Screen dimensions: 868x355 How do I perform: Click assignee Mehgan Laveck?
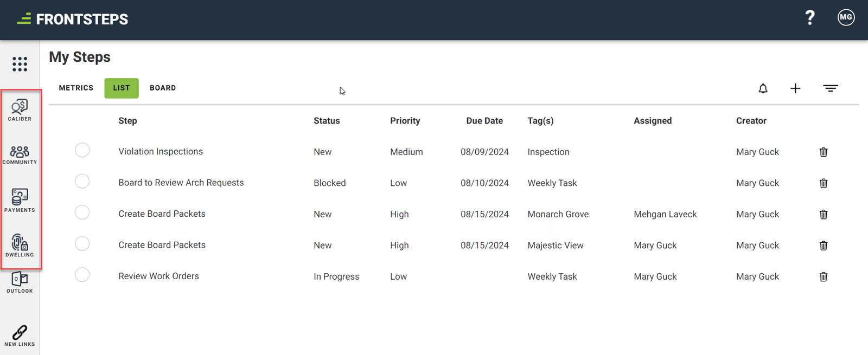click(665, 215)
